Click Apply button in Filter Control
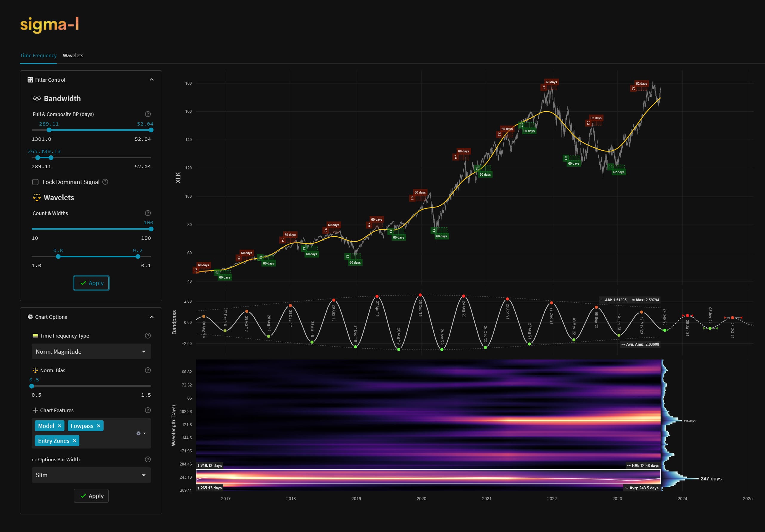The image size is (765, 532). point(91,283)
